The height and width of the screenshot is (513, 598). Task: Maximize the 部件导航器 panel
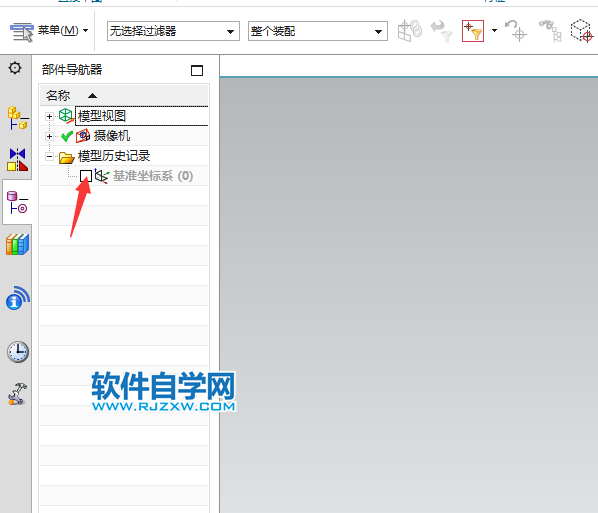pos(197,70)
